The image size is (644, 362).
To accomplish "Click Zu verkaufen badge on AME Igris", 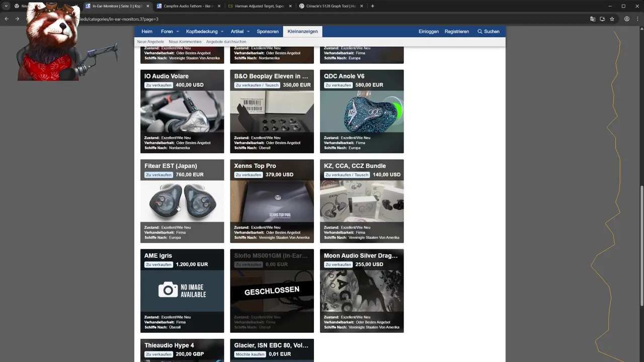I will point(158,264).
